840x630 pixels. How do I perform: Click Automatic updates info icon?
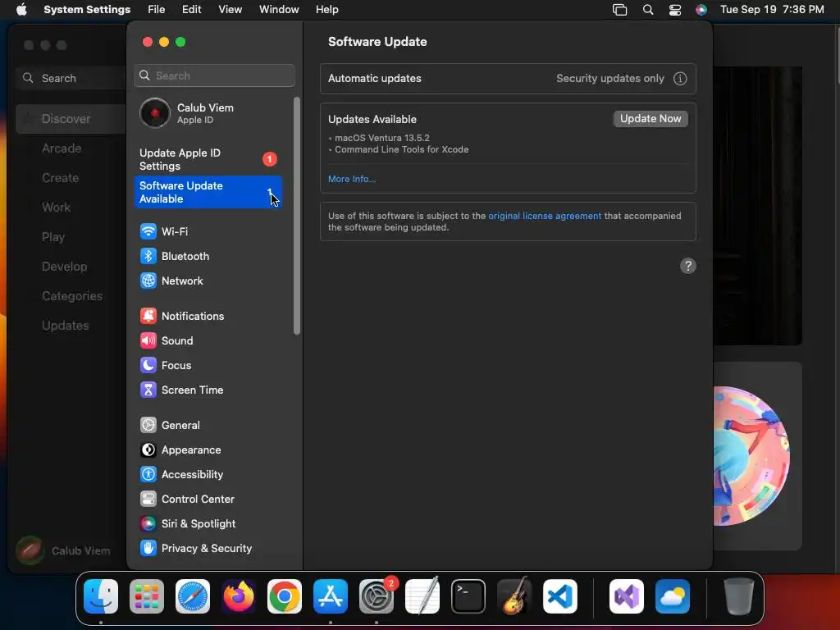pos(680,79)
